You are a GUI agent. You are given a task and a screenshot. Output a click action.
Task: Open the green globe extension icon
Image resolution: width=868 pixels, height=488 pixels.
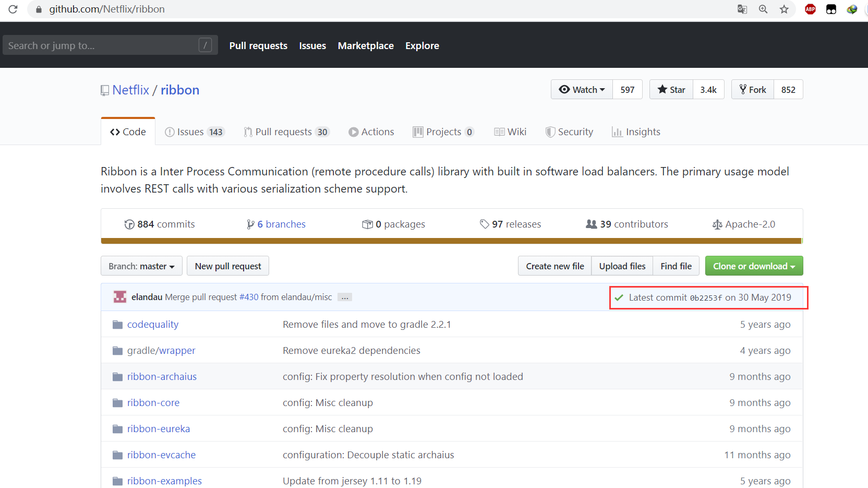852,9
